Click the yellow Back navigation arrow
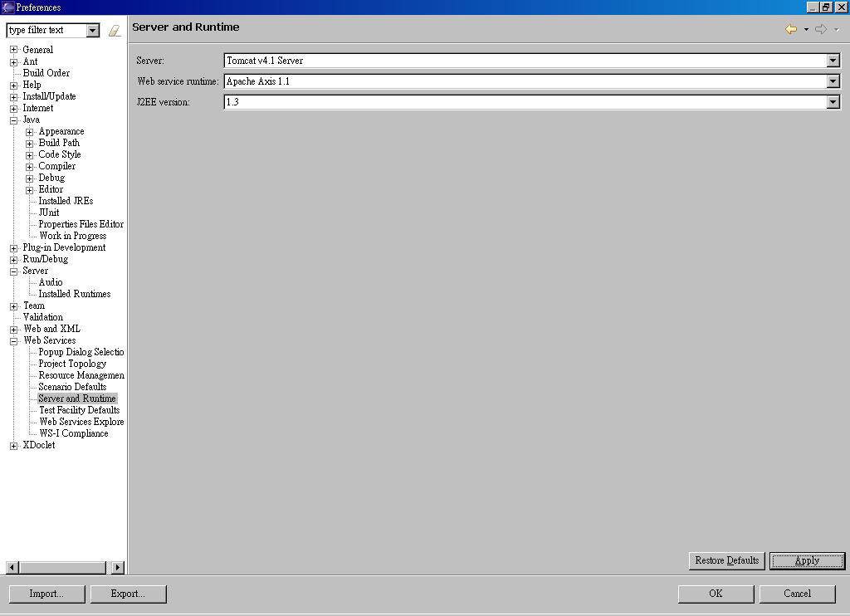Viewport: 850px width, 616px height. (791, 29)
